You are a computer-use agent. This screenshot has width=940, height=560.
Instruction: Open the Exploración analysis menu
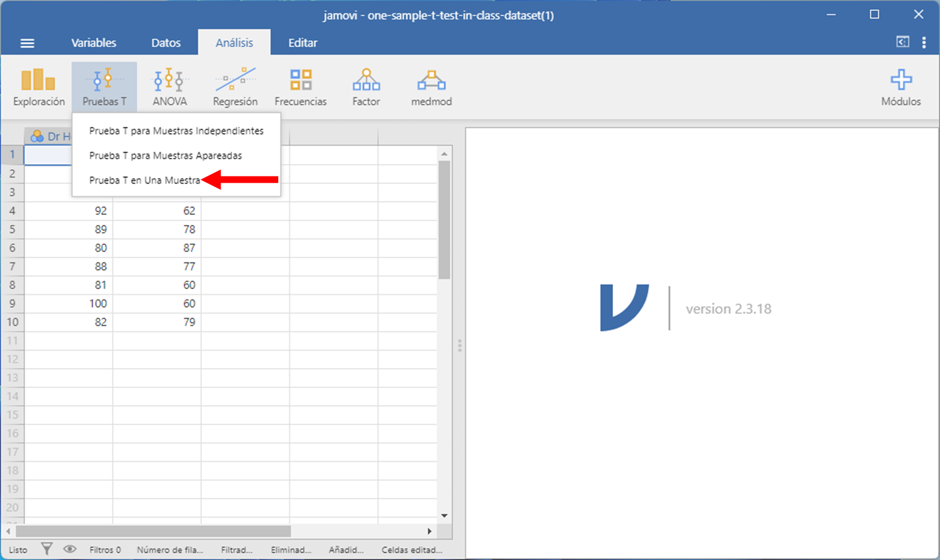click(38, 87)
